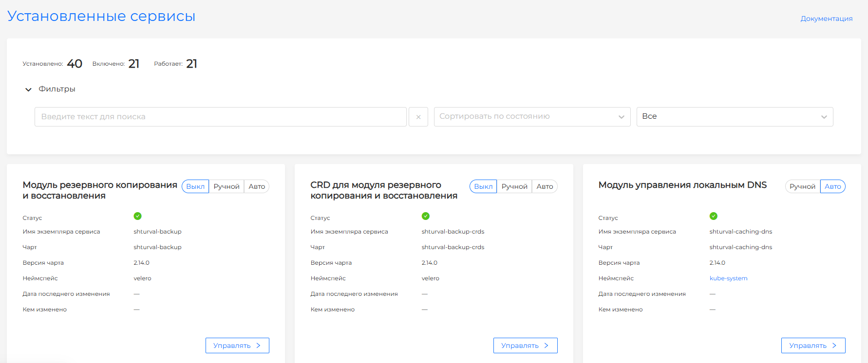Click the Установлено count 40
This screenshot has height=363, width=868.
tap(75, 64)
